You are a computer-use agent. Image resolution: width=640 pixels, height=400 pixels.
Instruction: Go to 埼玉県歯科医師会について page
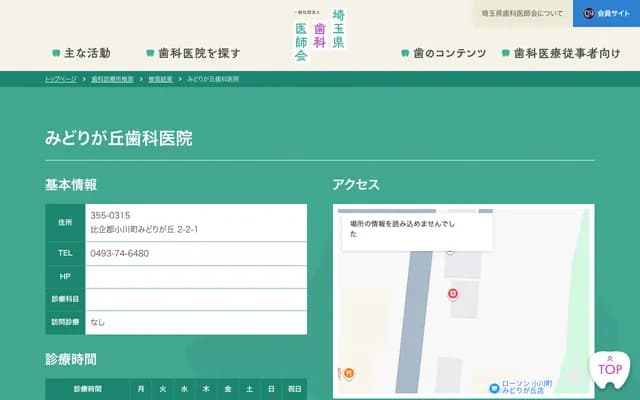521,14
